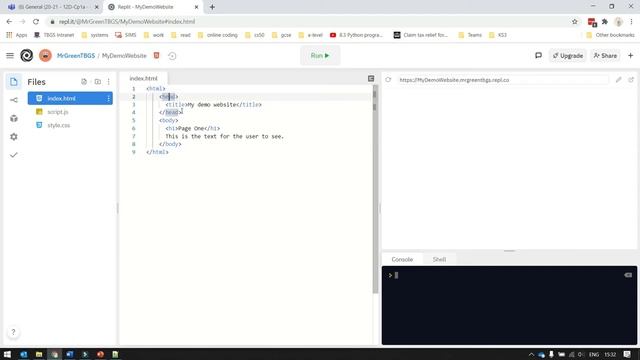Click the HTML language badge icon
Image resolution: width=640 pixels, height=360 pixels.
pos(156,55)
